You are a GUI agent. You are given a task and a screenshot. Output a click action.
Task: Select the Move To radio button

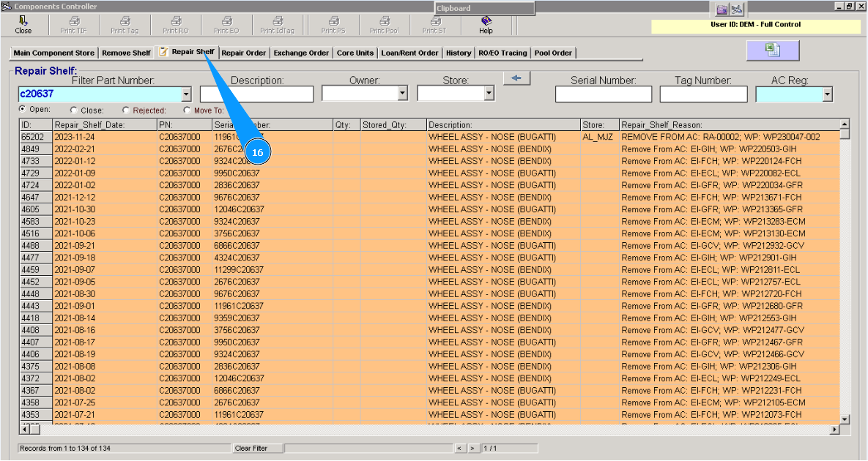coord(187,110)
